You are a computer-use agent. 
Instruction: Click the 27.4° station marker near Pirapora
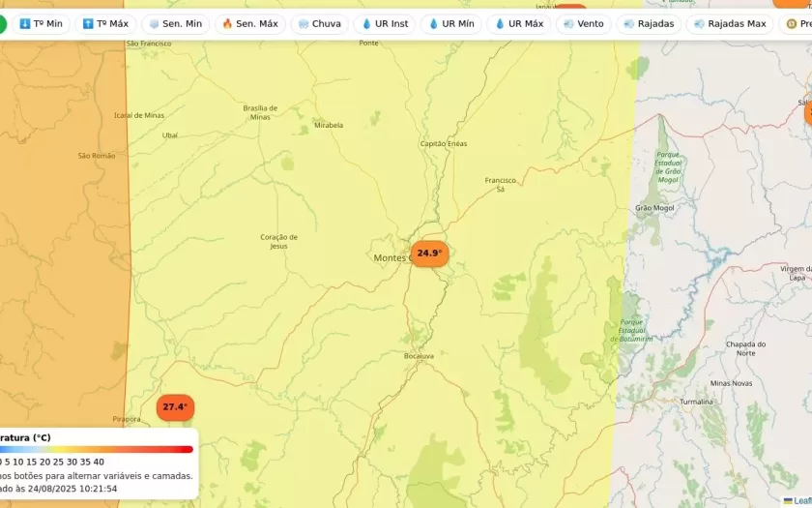click(175, 407)
